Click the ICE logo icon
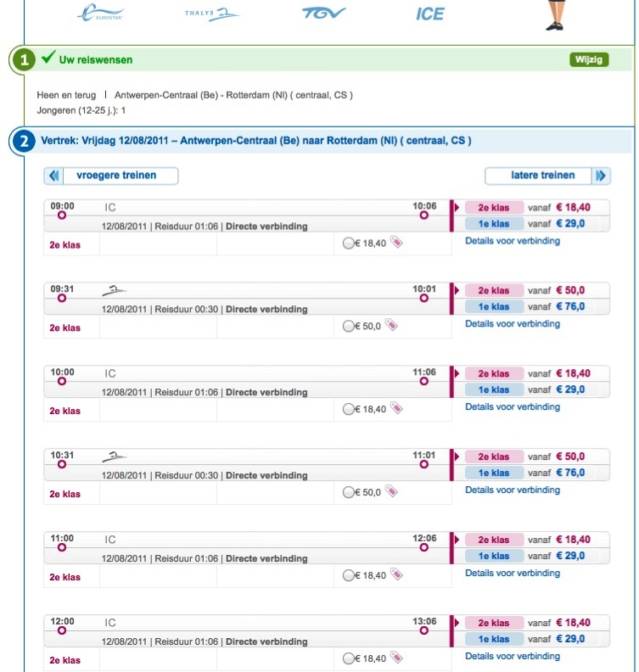 (x=429, y=14)
